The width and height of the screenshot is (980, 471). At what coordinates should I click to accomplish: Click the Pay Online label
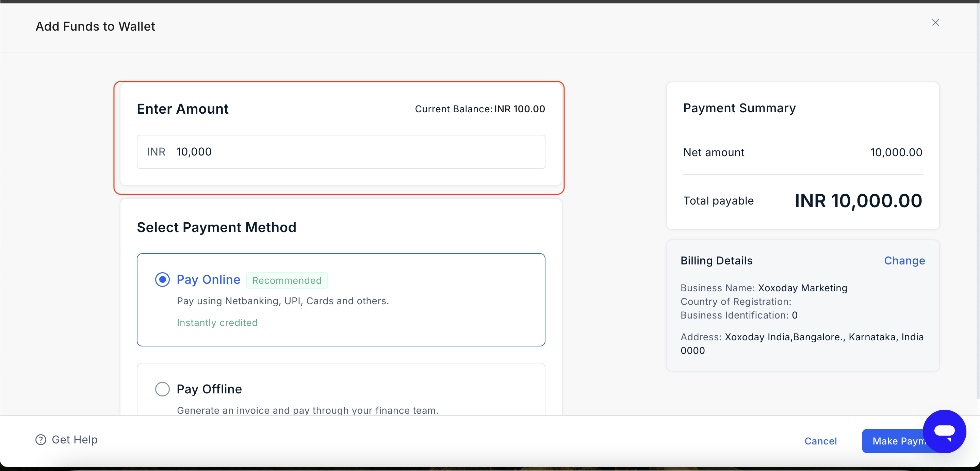[209, 280]
